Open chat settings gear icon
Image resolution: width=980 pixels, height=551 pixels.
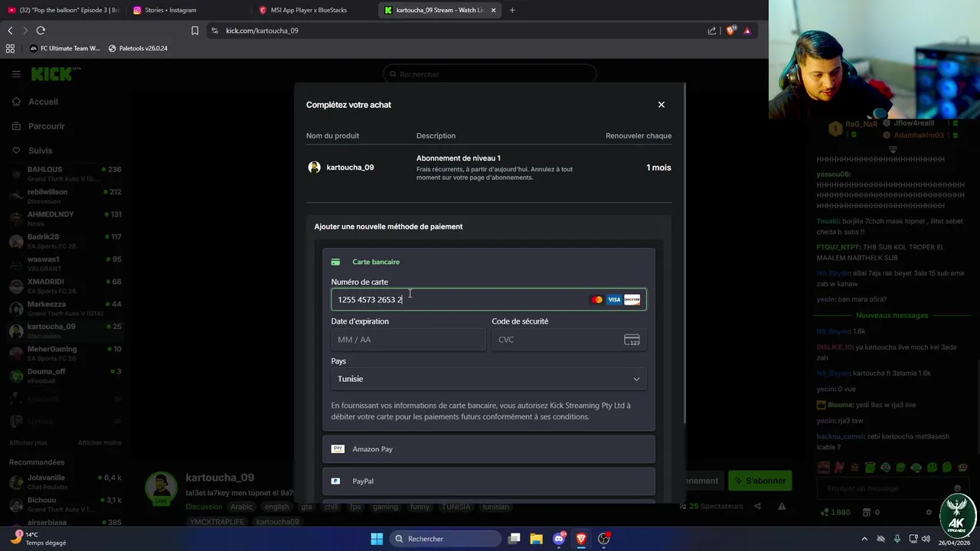(929, 512)
